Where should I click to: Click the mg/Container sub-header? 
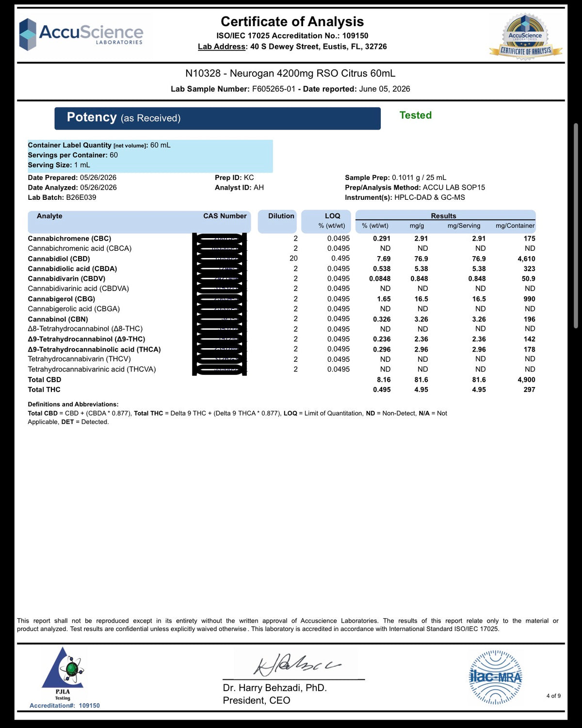[x=515, y=226]
